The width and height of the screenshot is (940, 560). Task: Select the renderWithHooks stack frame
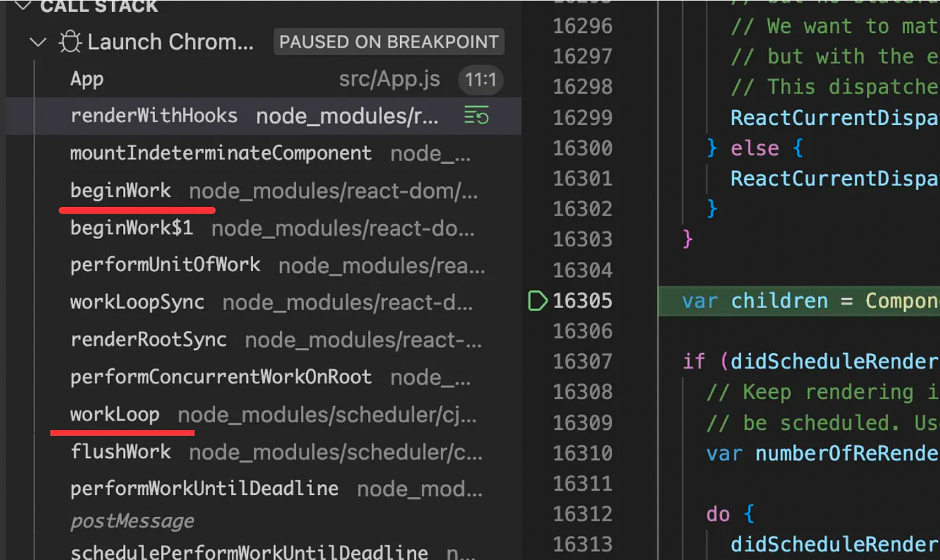263,116
